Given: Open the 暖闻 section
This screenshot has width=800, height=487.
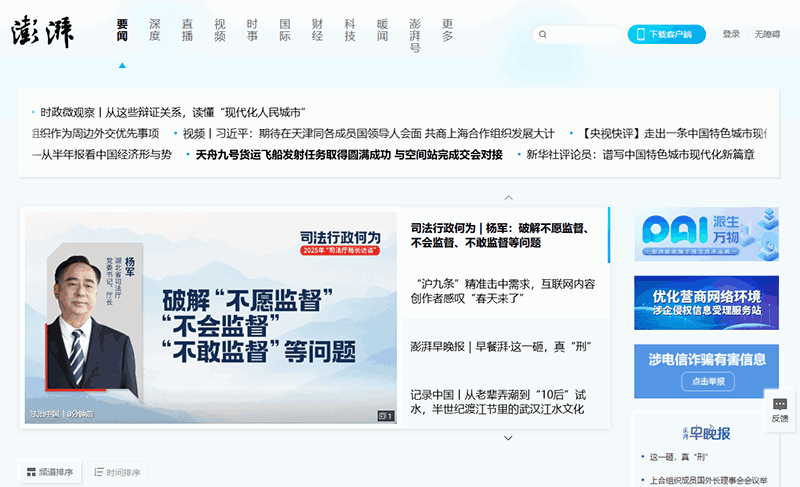Looking at the screenshot, I should click(x=383, y=30).
